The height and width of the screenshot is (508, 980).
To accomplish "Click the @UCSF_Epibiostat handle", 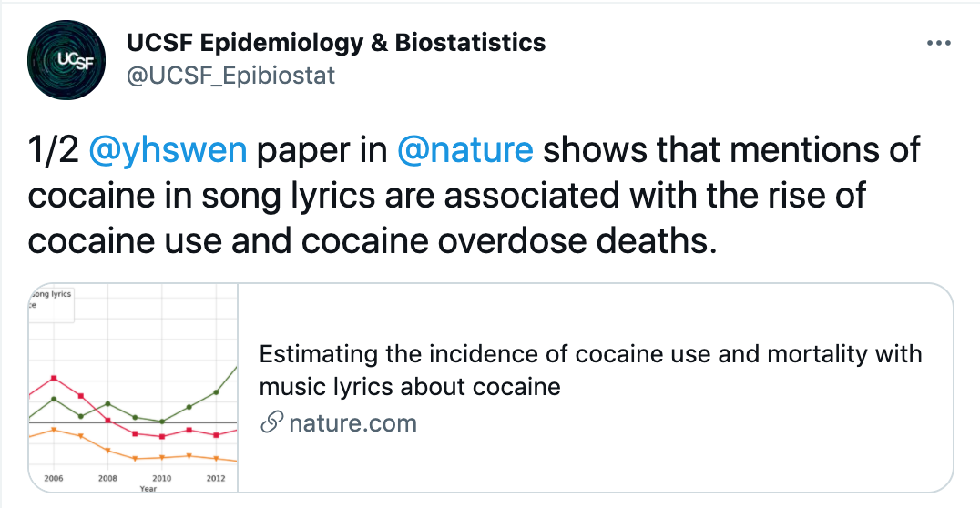I will tap(229, 75).
